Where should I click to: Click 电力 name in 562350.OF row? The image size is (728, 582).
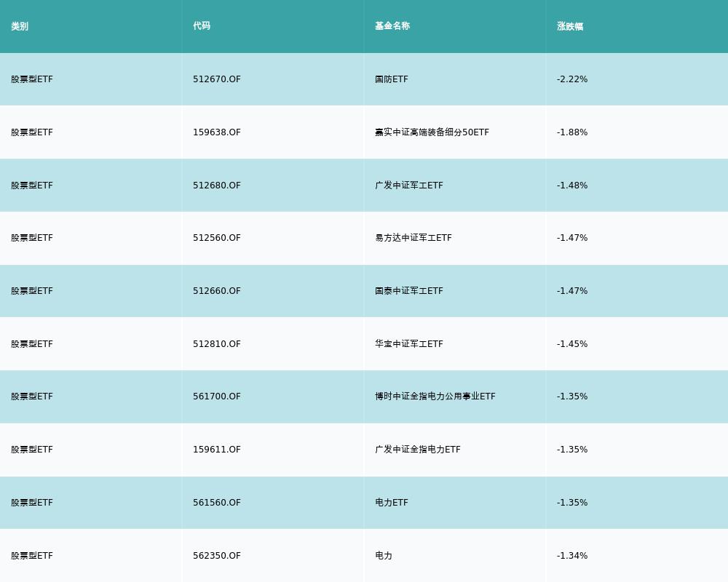384,556
